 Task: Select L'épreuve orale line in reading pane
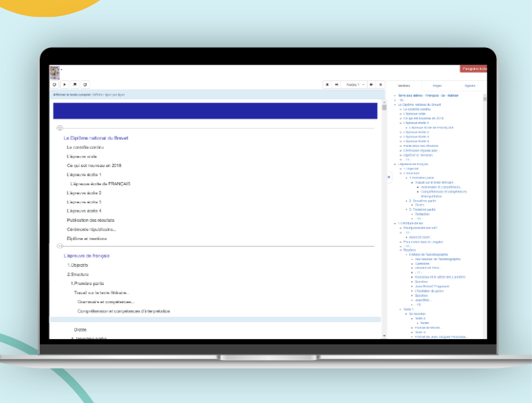(82, 156)
